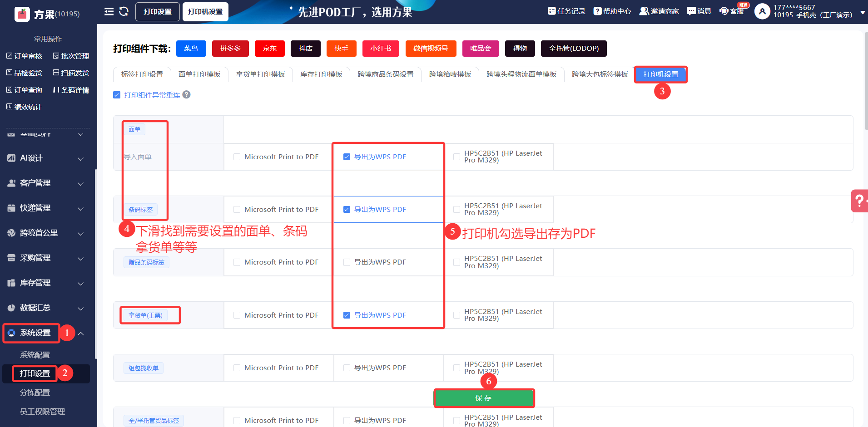
Task: Click the main page vertical scrollbar
Action: tap(866, 81)
